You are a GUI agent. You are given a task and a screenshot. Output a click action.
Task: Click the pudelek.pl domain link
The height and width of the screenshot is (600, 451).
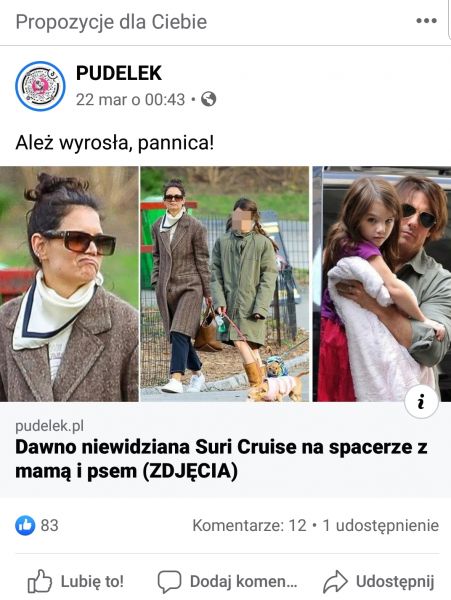(49, 426)
